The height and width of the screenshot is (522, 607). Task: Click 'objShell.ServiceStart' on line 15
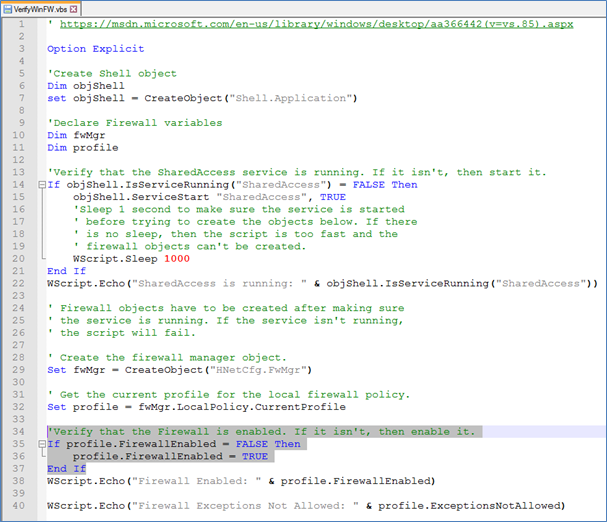tap(141, 197)
